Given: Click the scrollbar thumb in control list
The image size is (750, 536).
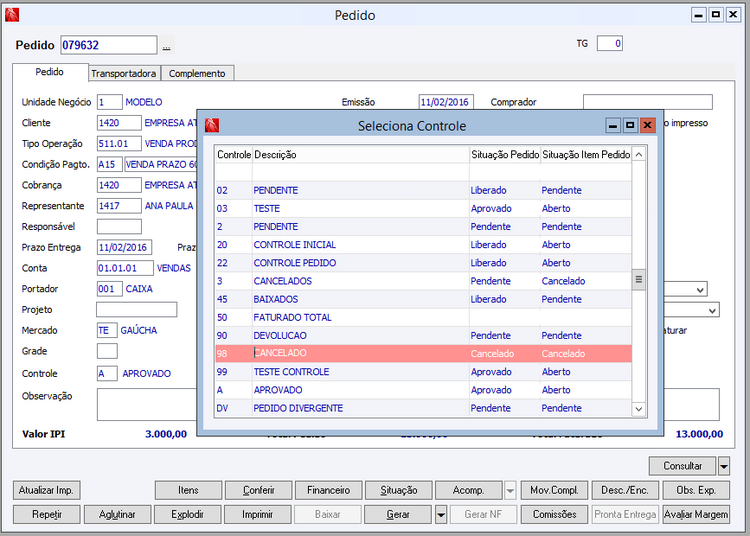Looking at the screenshot, I should 639,280.
